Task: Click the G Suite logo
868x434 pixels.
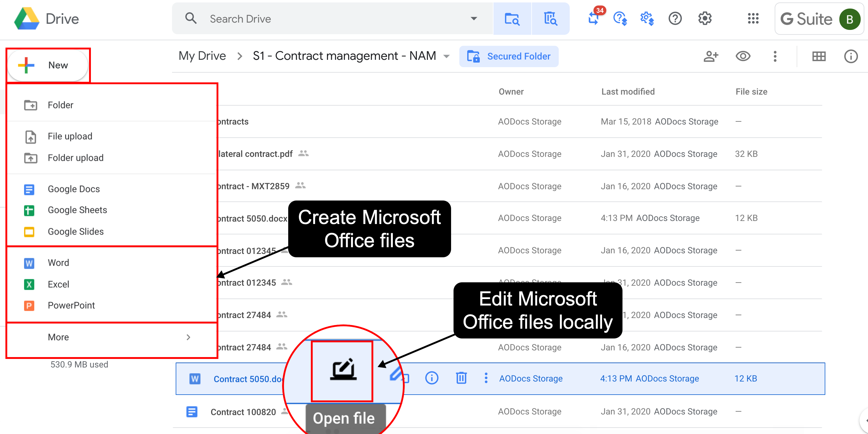Action: (x=806, y=19)
